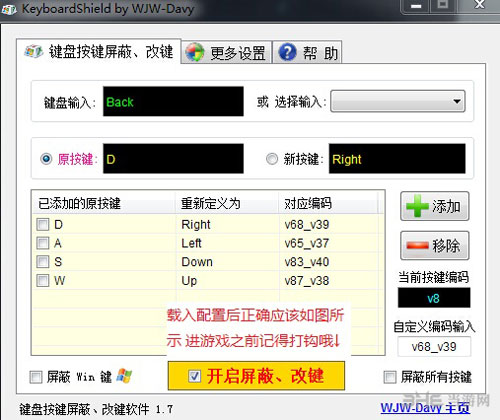This screenshot has width=500, height=420.
Task: Enable the 屏蔽所有按键 checkbox
Action: coord(390,377)
